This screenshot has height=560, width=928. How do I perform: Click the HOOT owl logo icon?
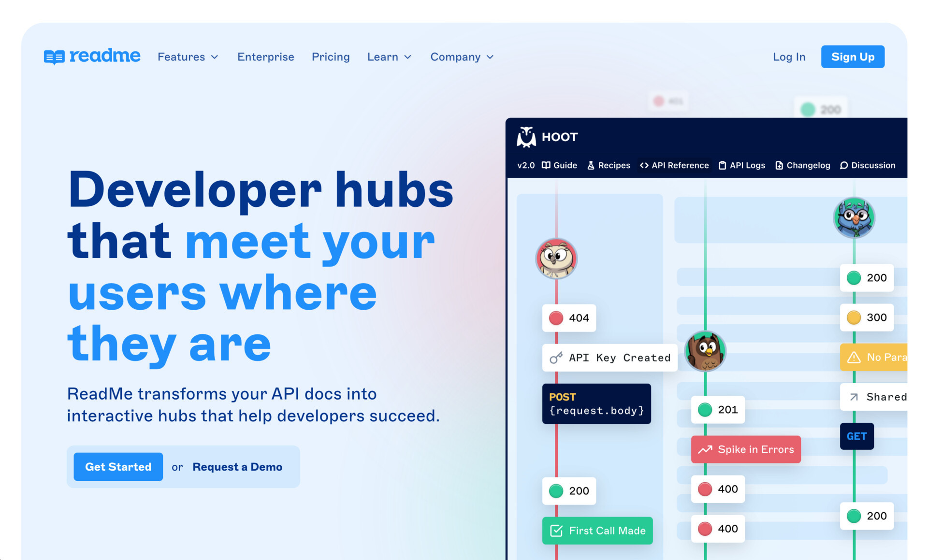click(x=526, y=137)
